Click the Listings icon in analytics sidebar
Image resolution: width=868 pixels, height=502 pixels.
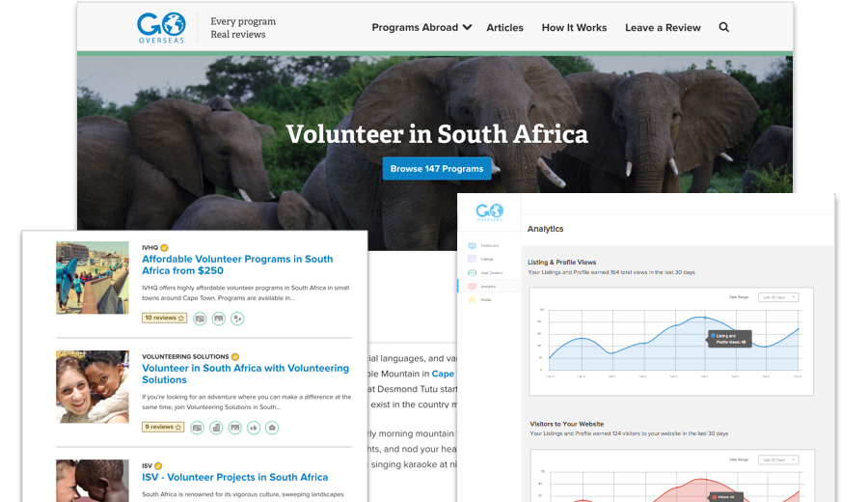[x=473, y=259]
